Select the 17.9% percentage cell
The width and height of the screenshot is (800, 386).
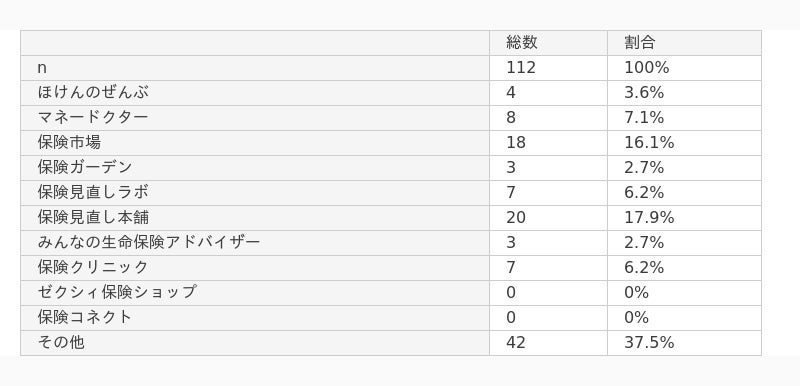coord(649,218)
